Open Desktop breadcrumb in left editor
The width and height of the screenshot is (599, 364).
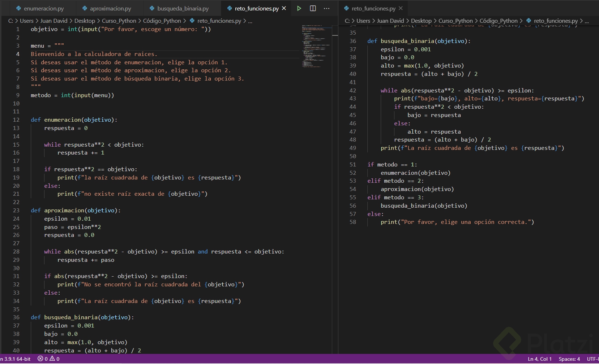(x=85, y=21)
